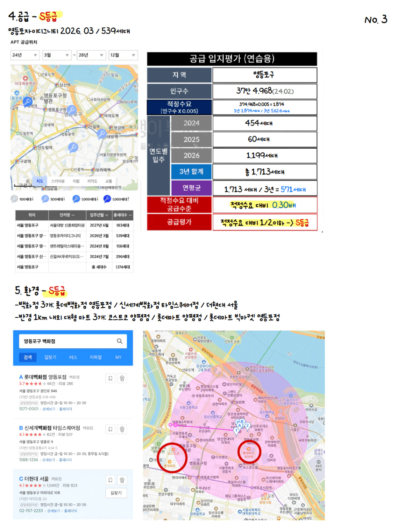Open roadview for 더현대 서울
This screenshot has width=405, height=532.
122,480
